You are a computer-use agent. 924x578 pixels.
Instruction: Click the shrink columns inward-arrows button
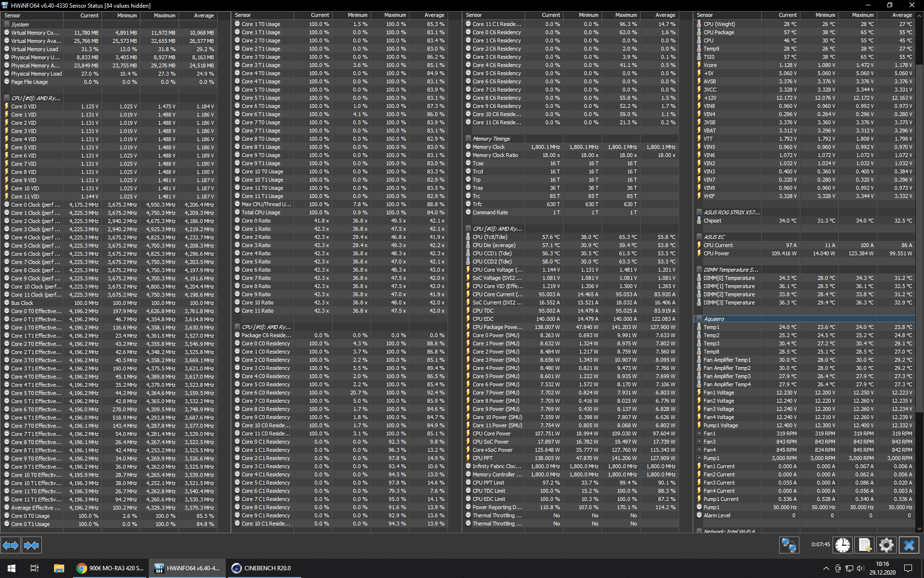click(31, 545)
